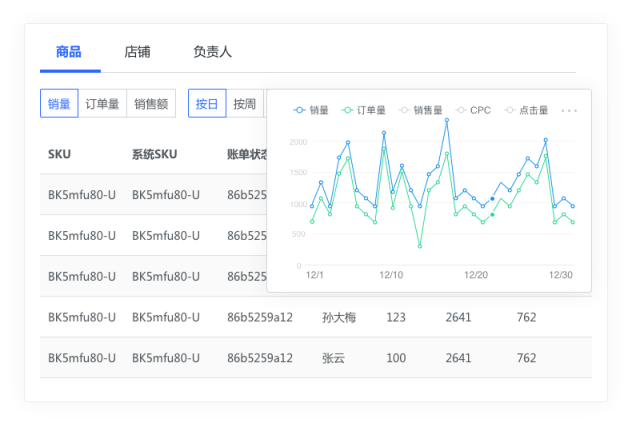Screen dimensions: 632x427
Task: Click the 系统SKU column header
Action: tap(155, 154)
